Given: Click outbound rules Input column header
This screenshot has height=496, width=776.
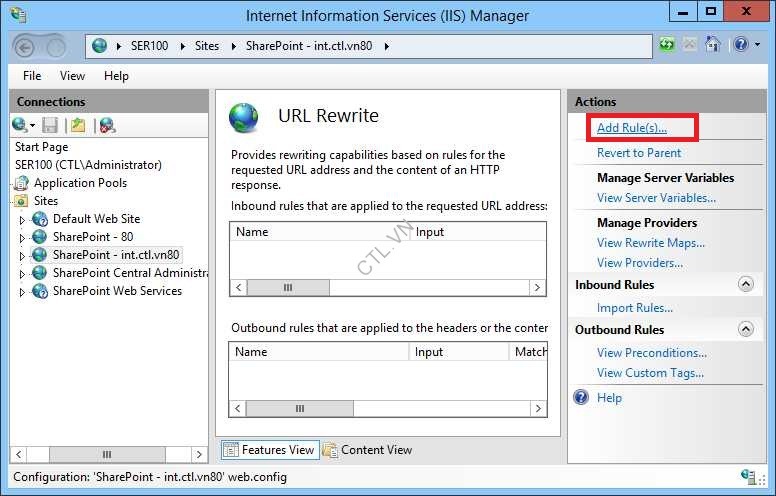Looking at the screenshot, I should 459,352.
